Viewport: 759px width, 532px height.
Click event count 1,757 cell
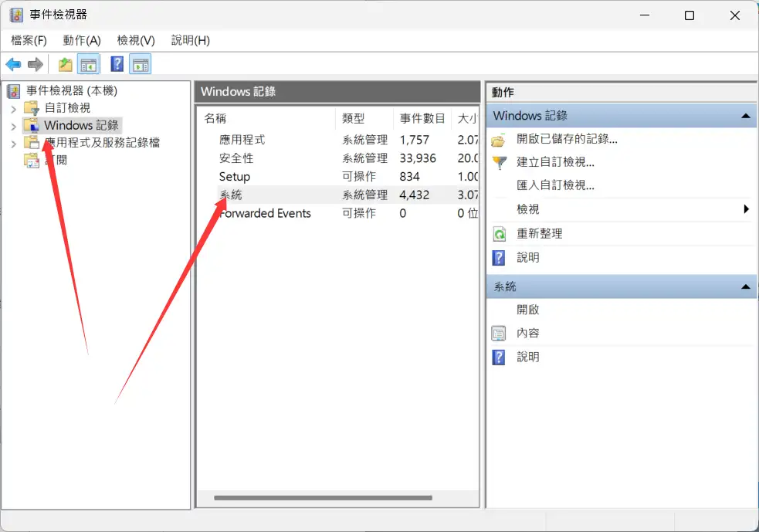[415, 140]
